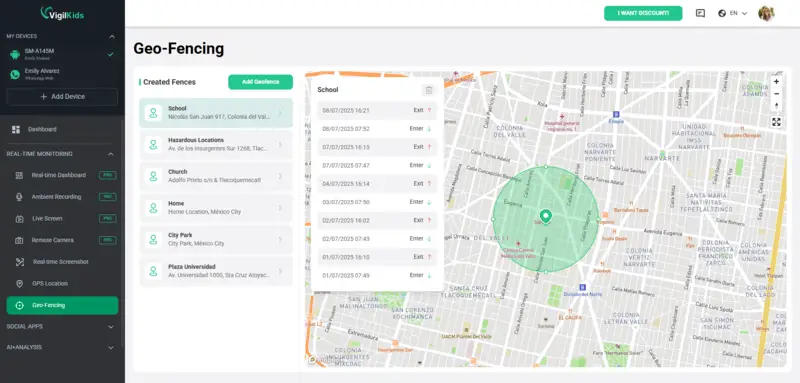Viewport: 800px width, 383px height.
Task: Expand the Social Apps section
Action: click(x=111, y=327)
